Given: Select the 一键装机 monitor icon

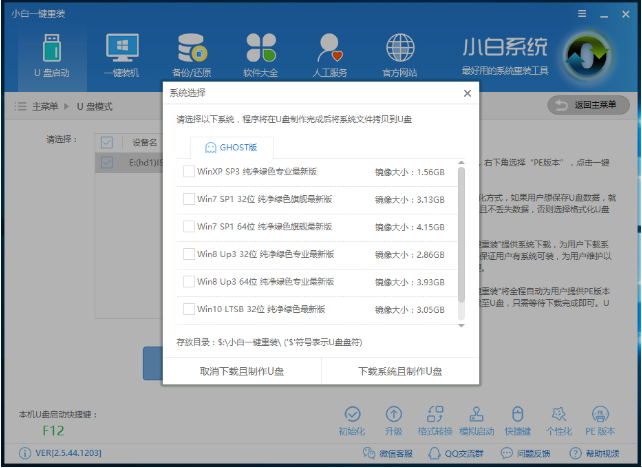Looking at the screenshot, I should point(122,48).
